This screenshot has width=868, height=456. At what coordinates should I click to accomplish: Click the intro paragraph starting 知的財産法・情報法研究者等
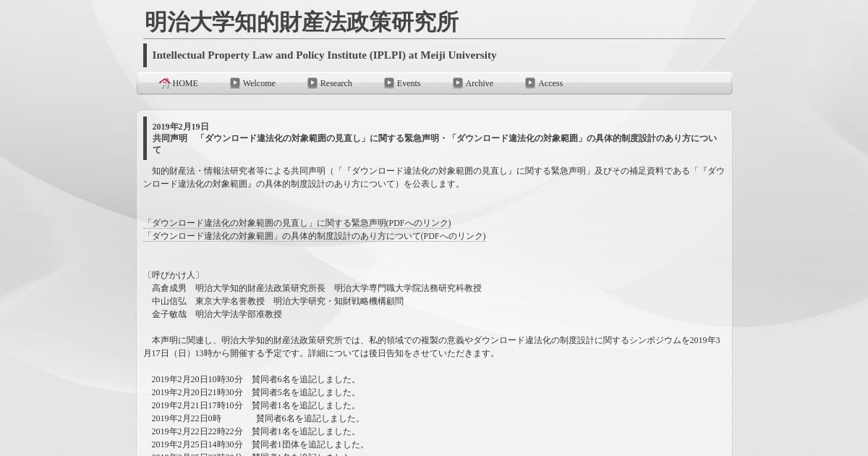434,177
